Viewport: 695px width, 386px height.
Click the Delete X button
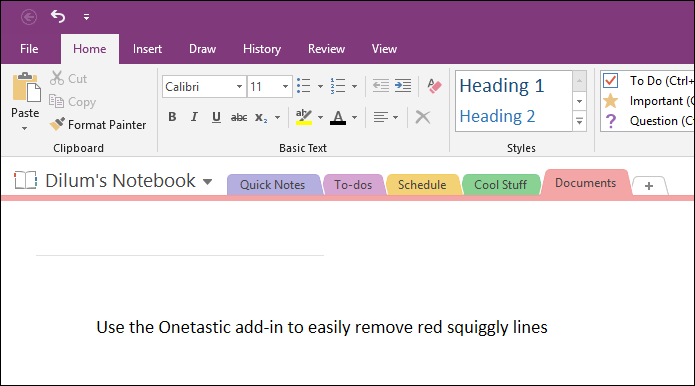[423, 117]
